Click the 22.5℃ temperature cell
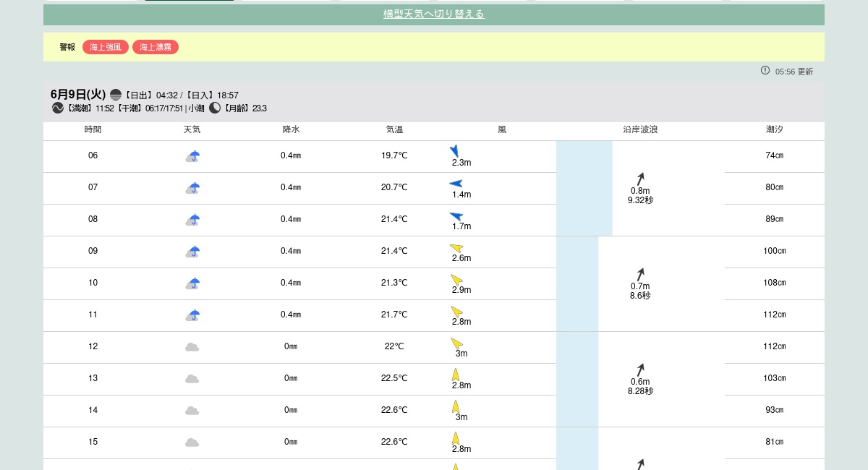868x470 pixels. (394, 378)
